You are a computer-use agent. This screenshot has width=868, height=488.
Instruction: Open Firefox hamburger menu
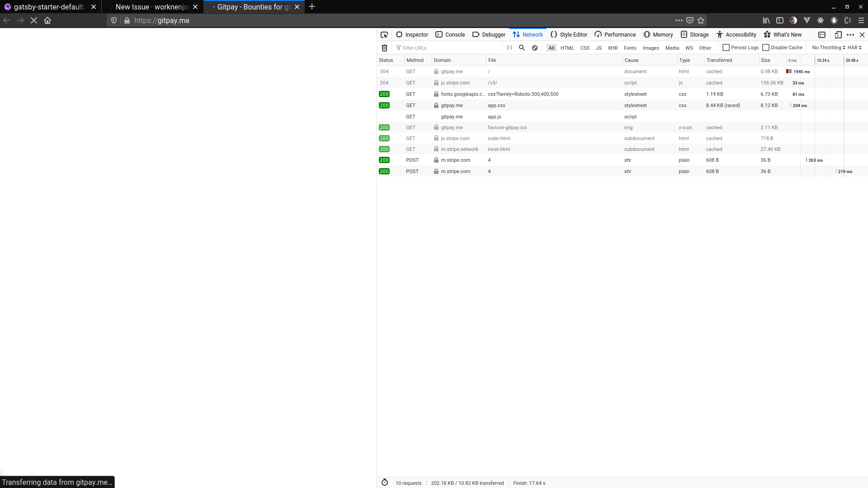pos(861,20)
